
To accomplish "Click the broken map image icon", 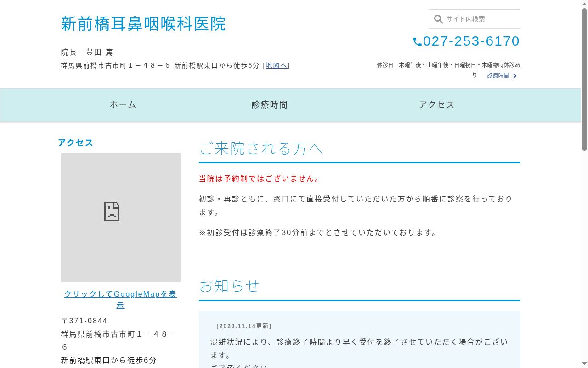I will coord(112,212).
